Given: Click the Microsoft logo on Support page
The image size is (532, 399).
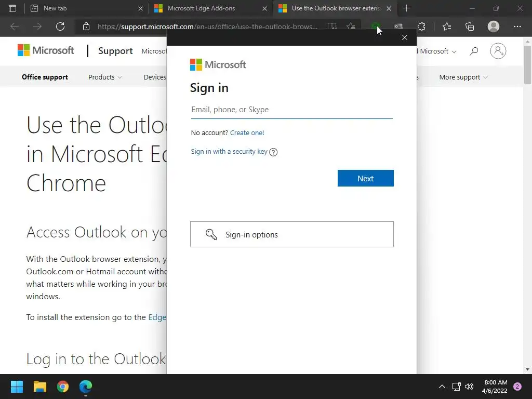Looking at the screenshot, I should (x=46, y=50).
